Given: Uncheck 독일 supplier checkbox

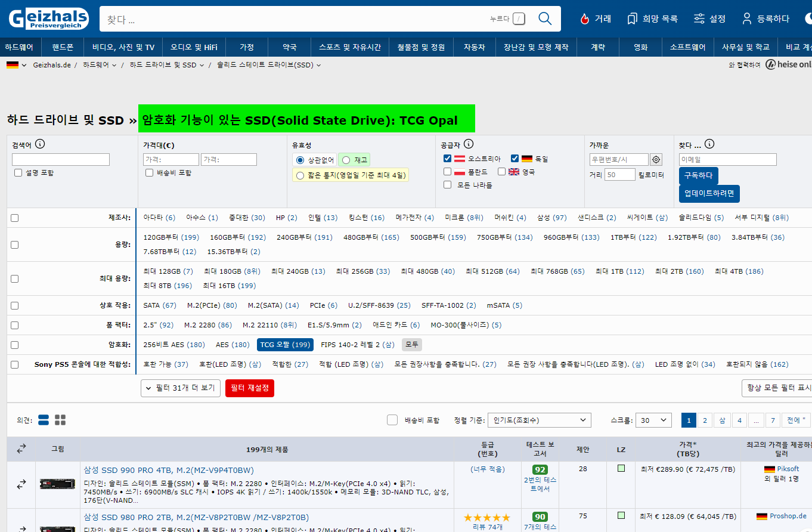Looking at the screenshot, I should tap(515, 159).
